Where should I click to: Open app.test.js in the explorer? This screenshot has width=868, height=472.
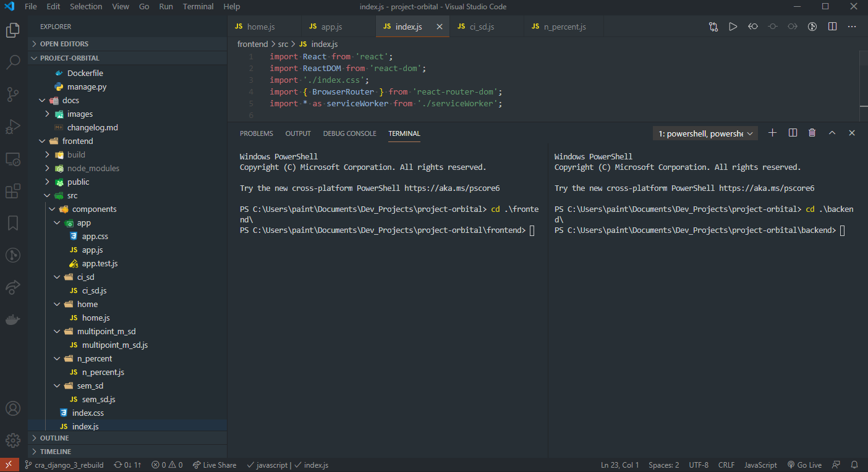coord(100,263)
